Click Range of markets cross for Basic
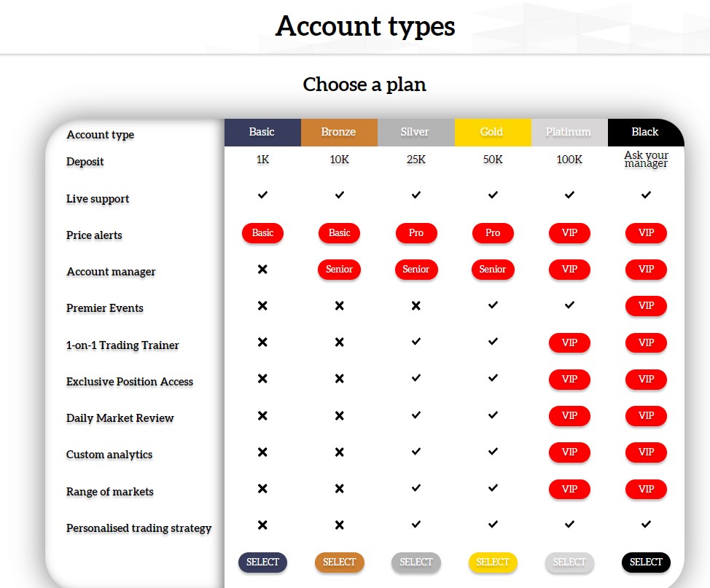 (262, 489)
